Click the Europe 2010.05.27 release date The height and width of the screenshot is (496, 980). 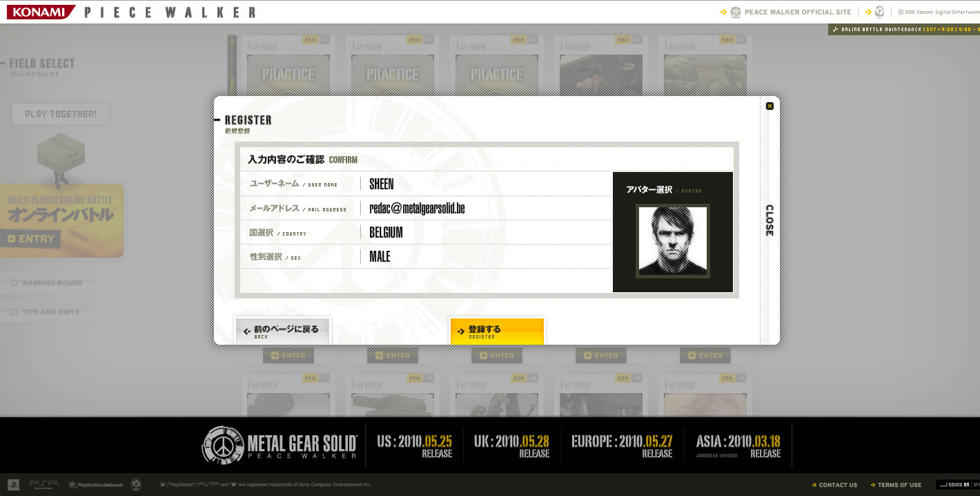(x=622, y=446)
